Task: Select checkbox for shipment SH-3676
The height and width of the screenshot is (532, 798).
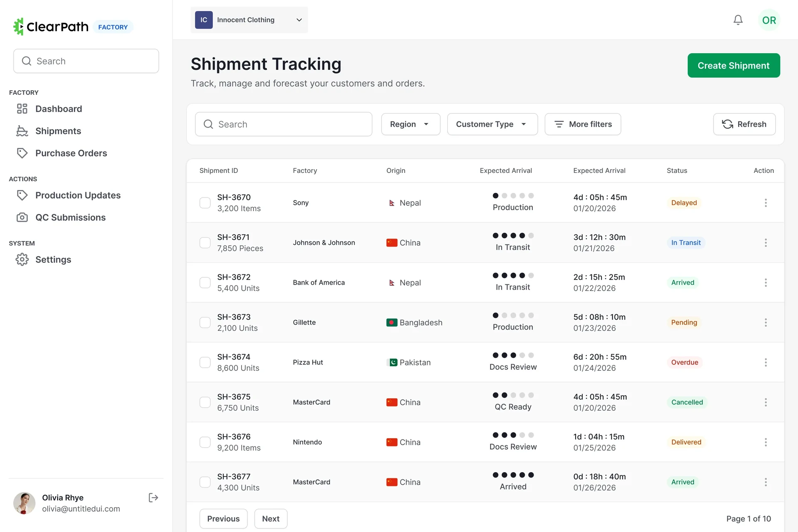Action: [x=205, y=442]
